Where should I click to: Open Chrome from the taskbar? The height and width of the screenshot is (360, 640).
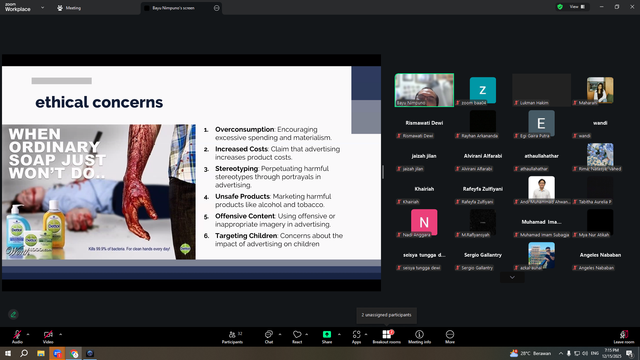(74, 353)
